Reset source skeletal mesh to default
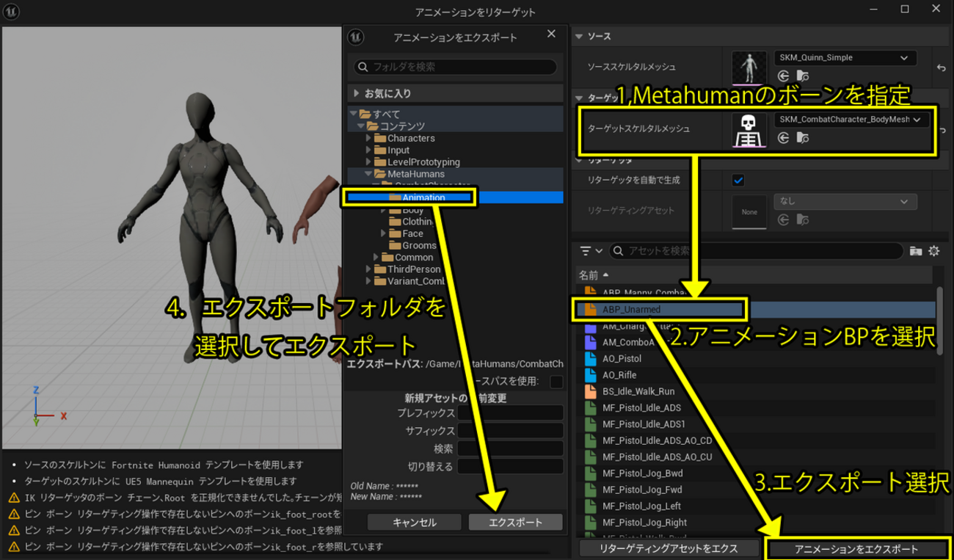The width and height of the screenshot is (954, 560). 942,68
